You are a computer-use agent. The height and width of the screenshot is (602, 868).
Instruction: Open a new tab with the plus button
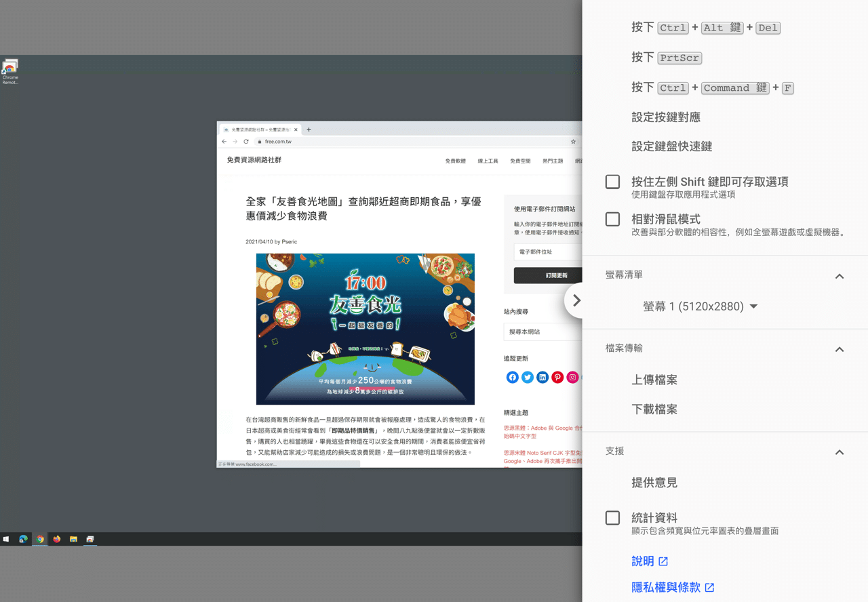(309, 129)
